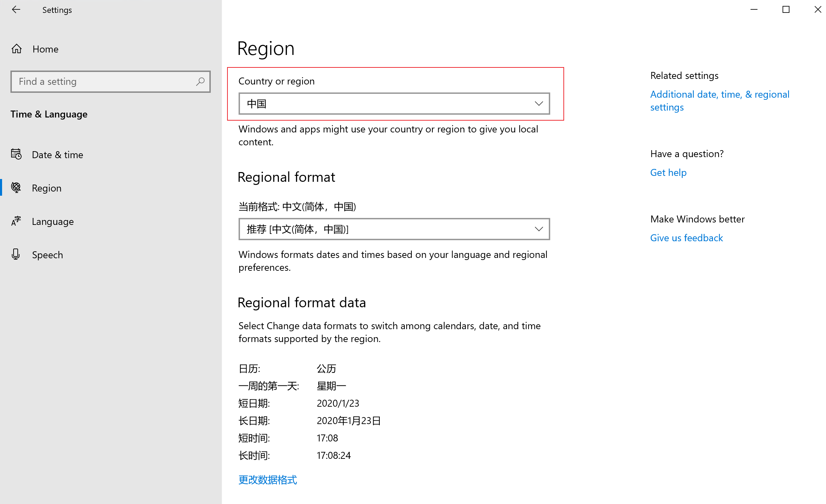The height and width of the screenshot is (504, 826).
Task: Click the Speech microphone icon
Action: pyautogui.click(x=16, y=254)
